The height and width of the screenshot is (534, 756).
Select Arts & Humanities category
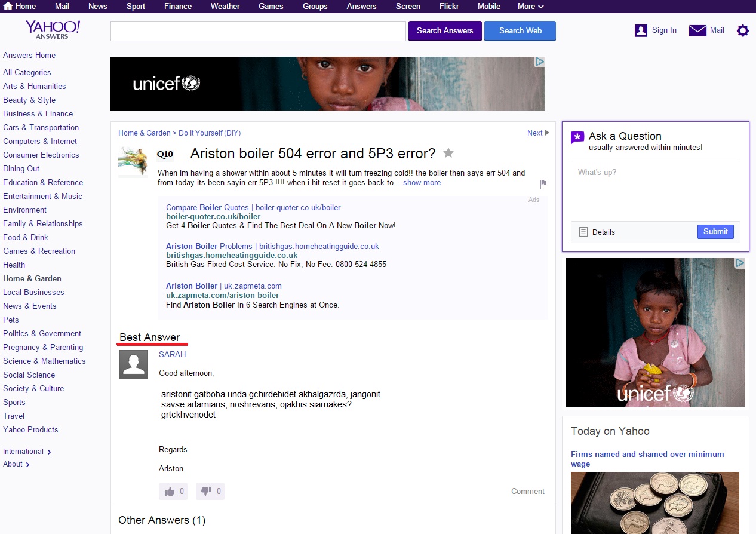tap(35, 87)
